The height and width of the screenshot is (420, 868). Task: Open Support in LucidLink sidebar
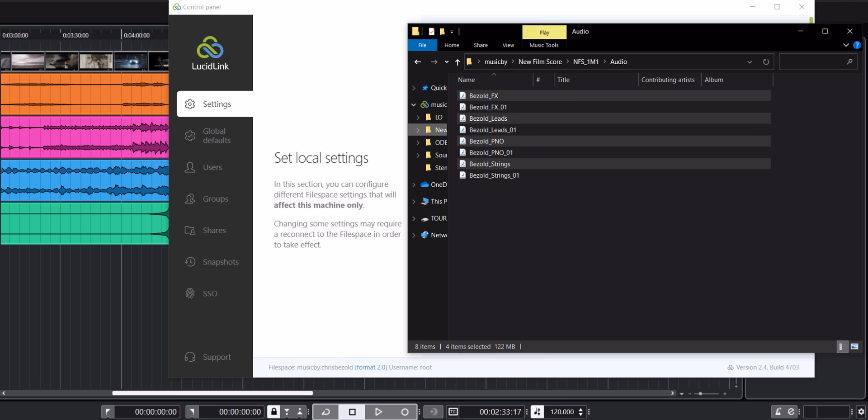[x=217, y=357]
